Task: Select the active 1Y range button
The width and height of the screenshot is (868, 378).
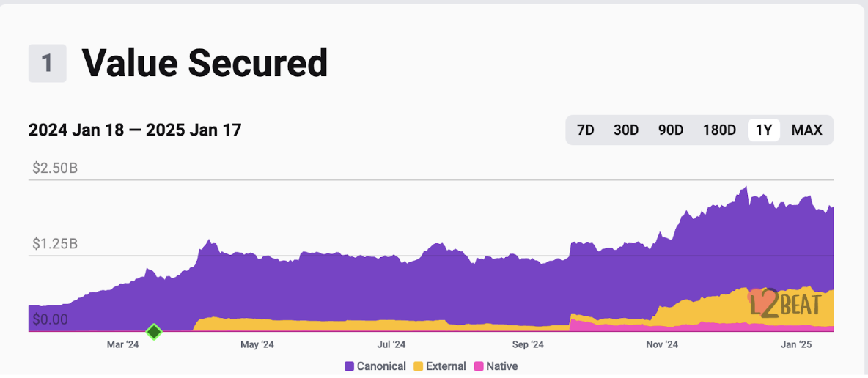Action: tap(764, 130)
